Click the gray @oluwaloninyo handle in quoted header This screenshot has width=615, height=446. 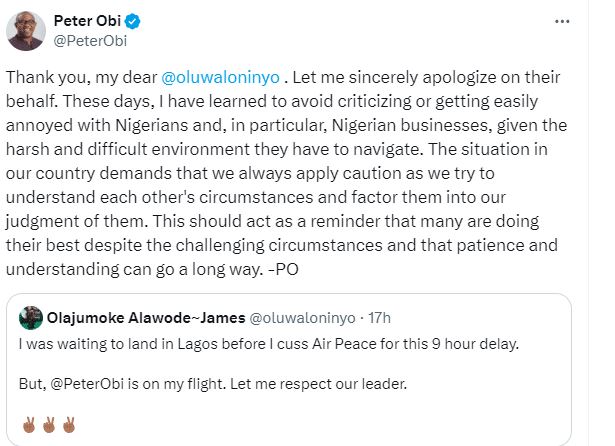point(291,317)
